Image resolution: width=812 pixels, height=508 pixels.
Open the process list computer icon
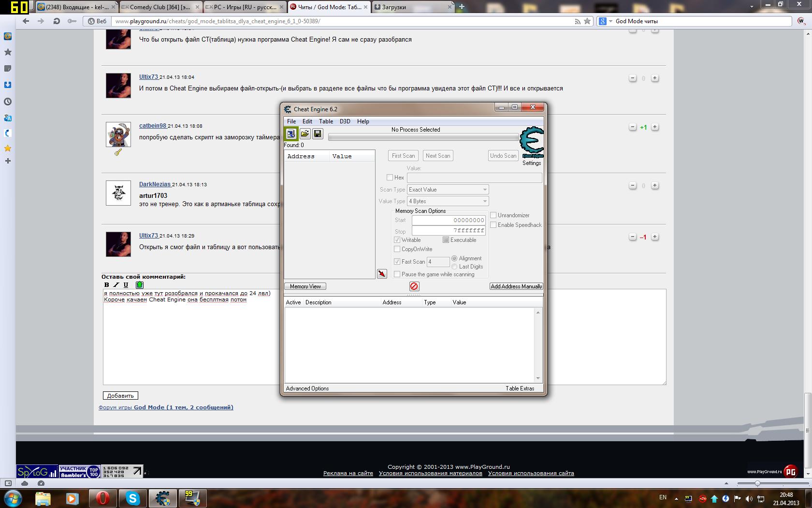[x=291, y=134]
